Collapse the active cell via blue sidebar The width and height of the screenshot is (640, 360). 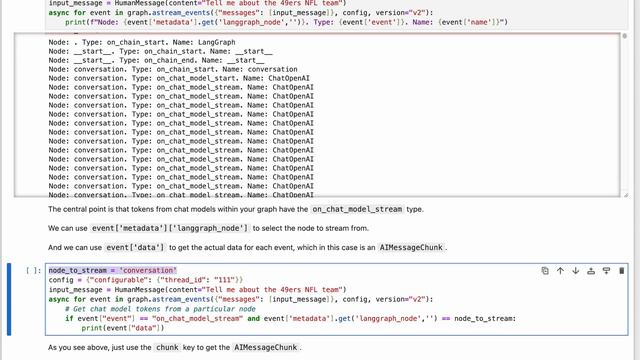tap(9, 299)
